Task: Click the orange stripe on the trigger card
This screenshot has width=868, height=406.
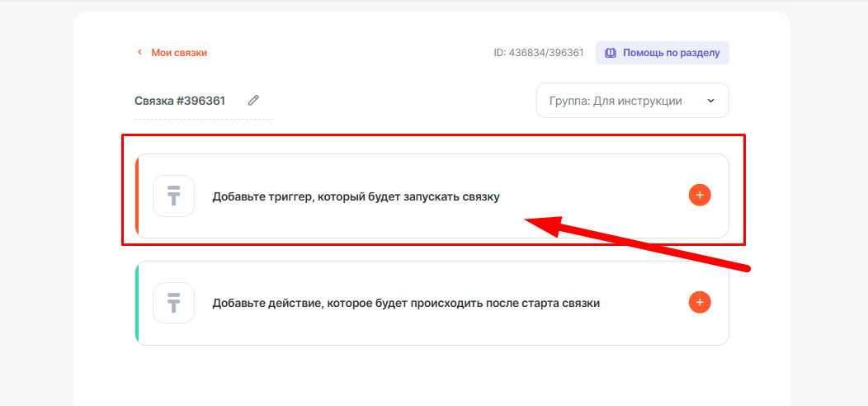Action: [x=137, y=196]
